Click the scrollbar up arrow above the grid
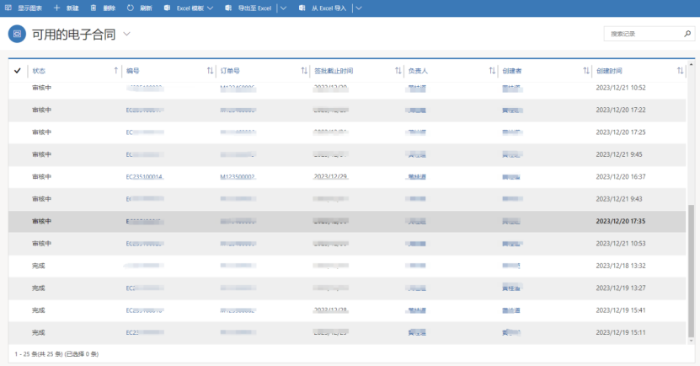The image size is (700, 366). pos(691,65)
